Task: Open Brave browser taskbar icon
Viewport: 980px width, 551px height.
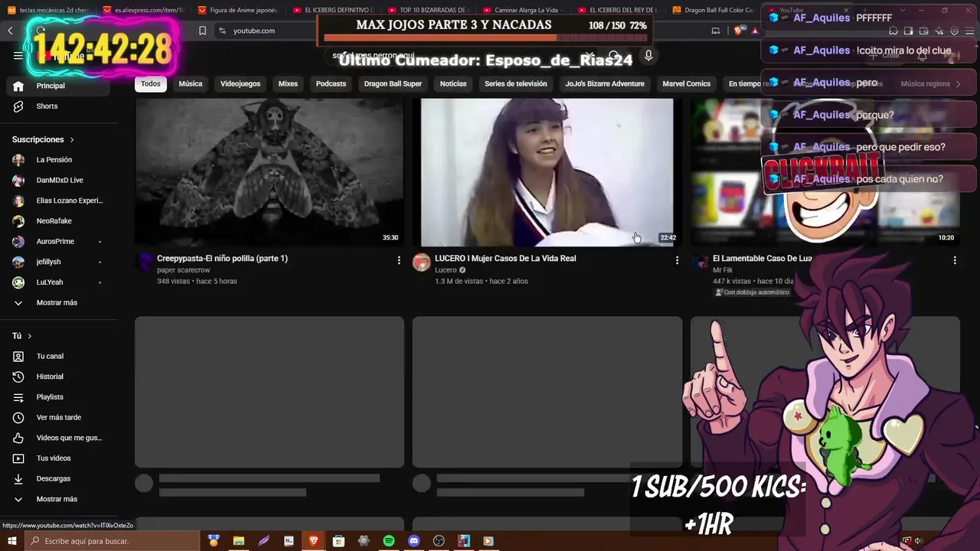Action: pos(314,541)
